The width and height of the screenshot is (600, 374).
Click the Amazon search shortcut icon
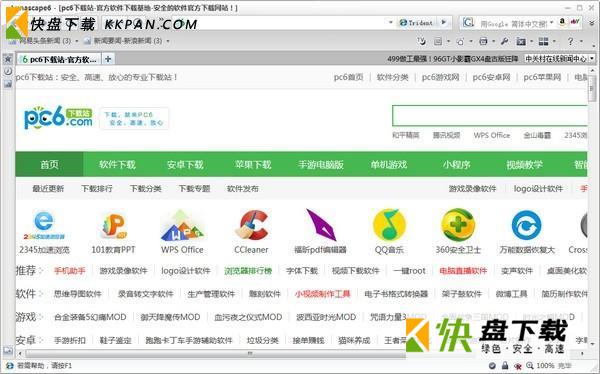point(562,22)
